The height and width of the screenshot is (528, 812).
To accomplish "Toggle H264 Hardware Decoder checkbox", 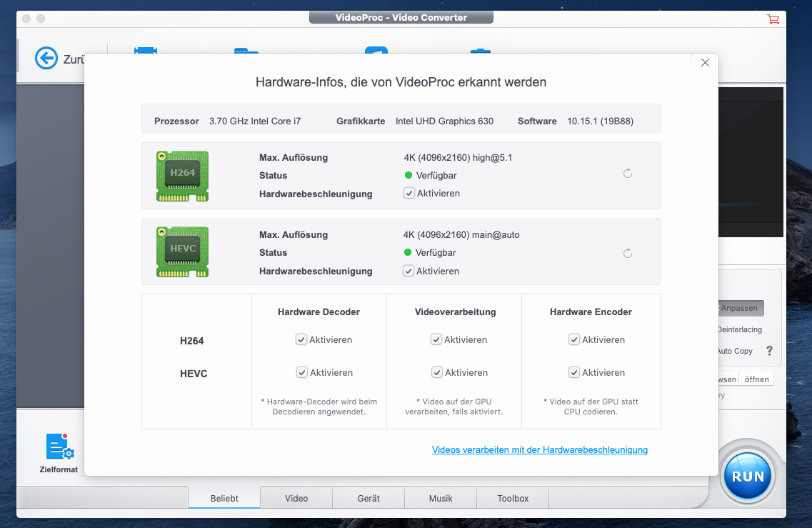I will [301, 340].
